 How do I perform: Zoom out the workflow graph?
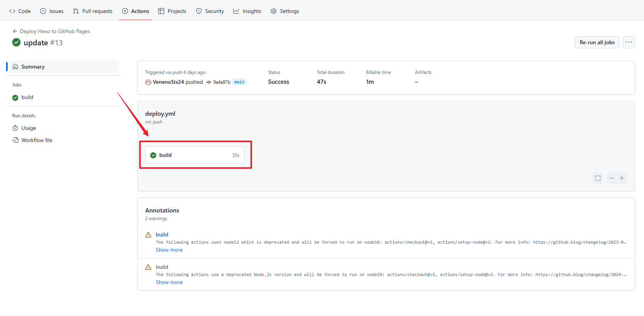[612, 178]
